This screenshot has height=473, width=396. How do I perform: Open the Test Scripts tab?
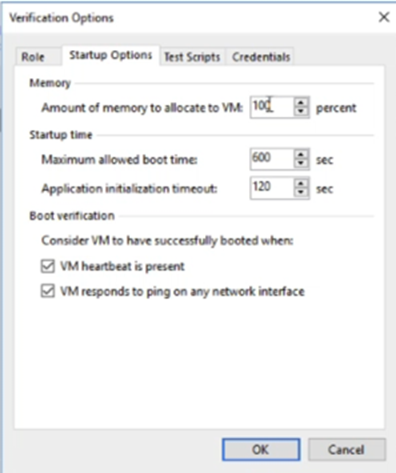[192, 57]
